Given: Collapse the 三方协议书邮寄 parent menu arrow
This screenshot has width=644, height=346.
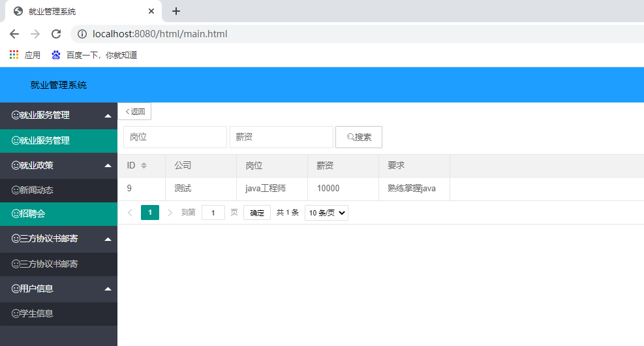Looking at the screenshot, I should pos(108,239).
